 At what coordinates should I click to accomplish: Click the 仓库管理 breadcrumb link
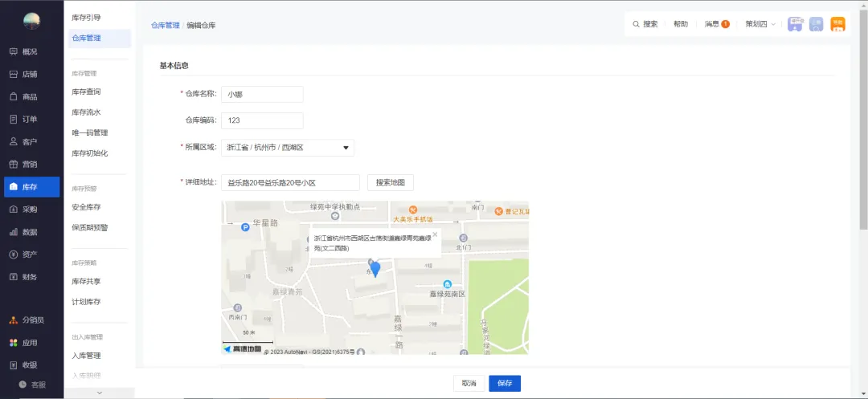[x=165, y=25]
